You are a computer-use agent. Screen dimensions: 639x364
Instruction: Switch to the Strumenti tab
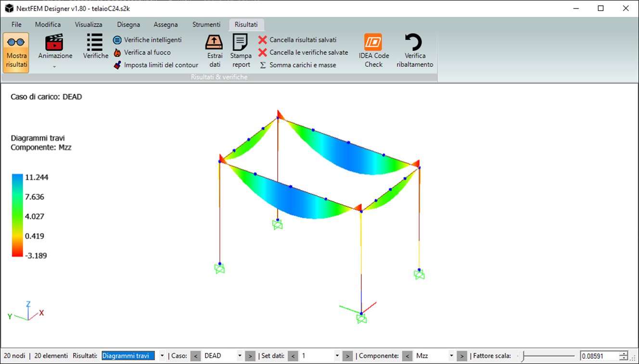tap(206, 25)
